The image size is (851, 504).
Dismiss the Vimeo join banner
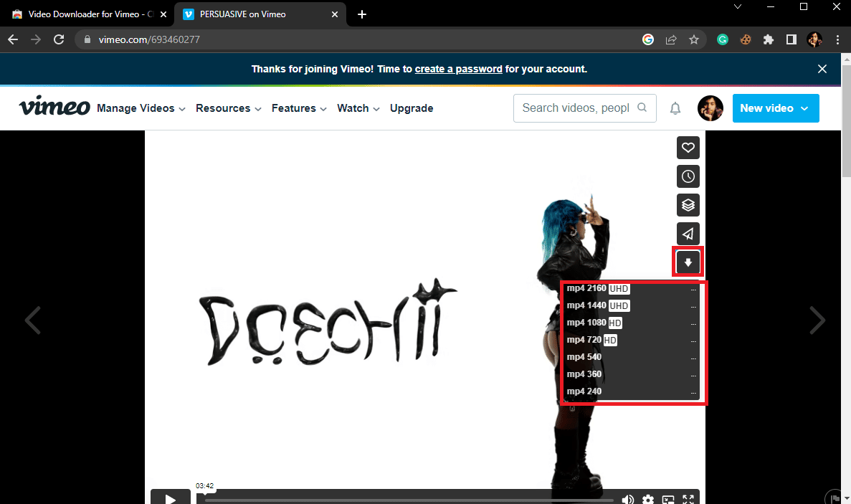click(x=822, y=69)
